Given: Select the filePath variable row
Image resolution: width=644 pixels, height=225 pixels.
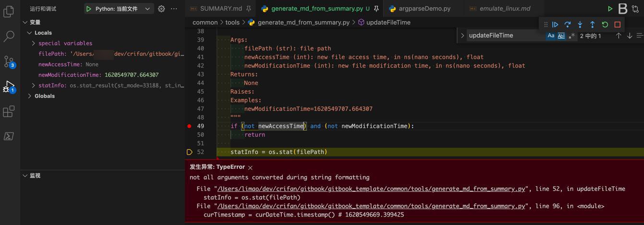Looking at the screenshot, I should click(x=102, y=54).
